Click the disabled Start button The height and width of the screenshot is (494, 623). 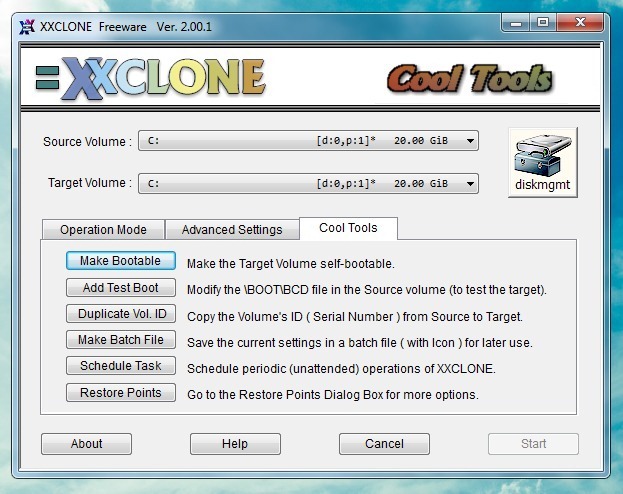click(533, 444)
